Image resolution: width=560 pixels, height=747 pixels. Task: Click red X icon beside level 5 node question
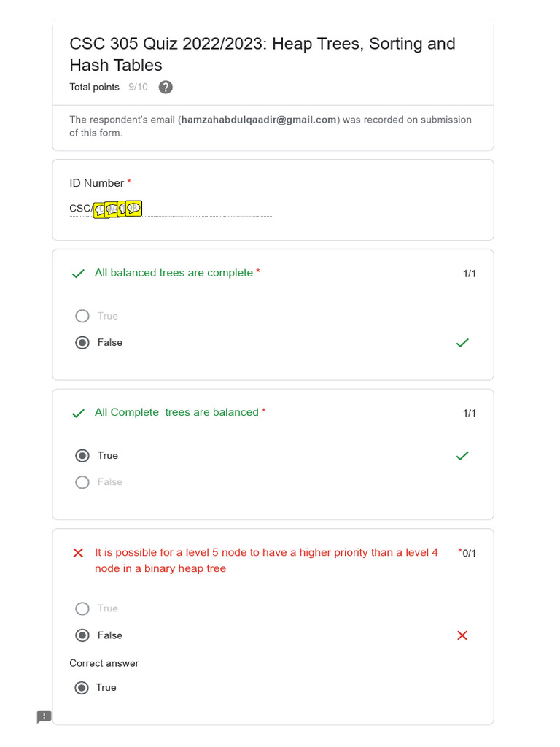[x=78, y=553]
